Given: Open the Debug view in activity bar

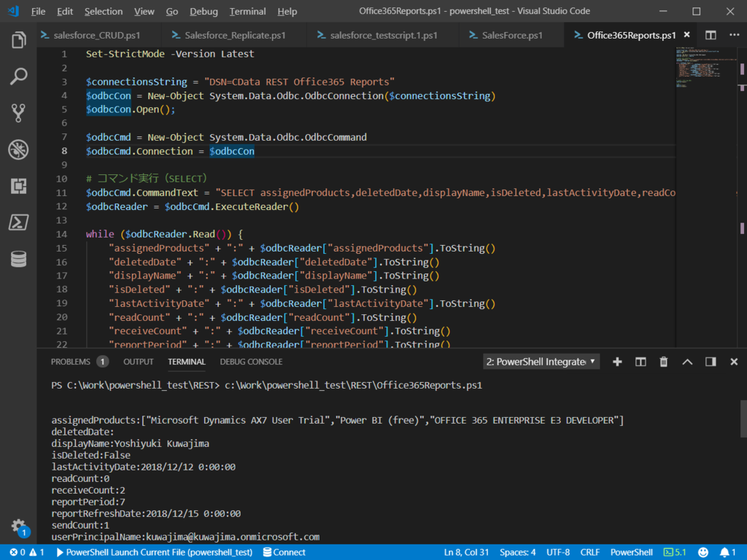Looking at the screenshot, I should (x=18, y=149).
